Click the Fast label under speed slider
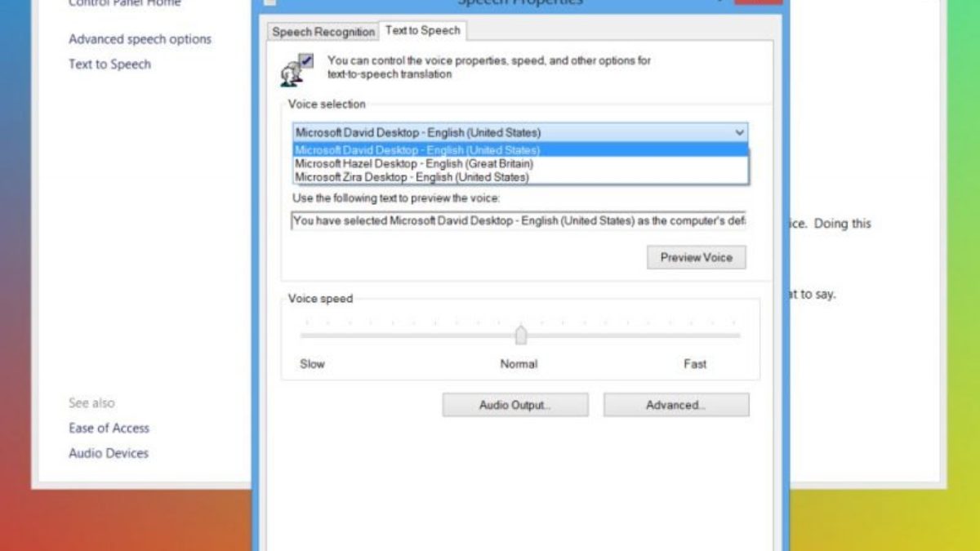Screen dimensions: 980x551 tap(695, 364)
